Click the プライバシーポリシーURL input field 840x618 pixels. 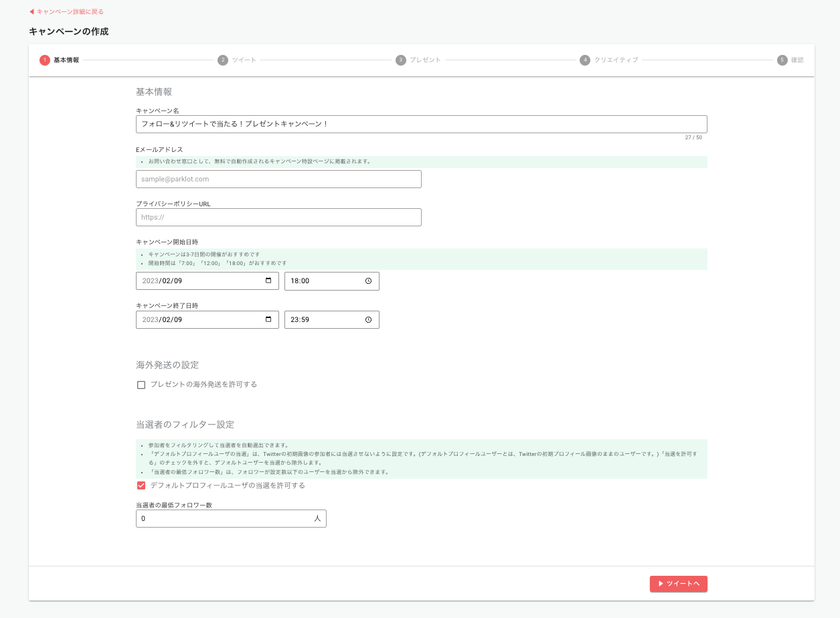[278, 218]
